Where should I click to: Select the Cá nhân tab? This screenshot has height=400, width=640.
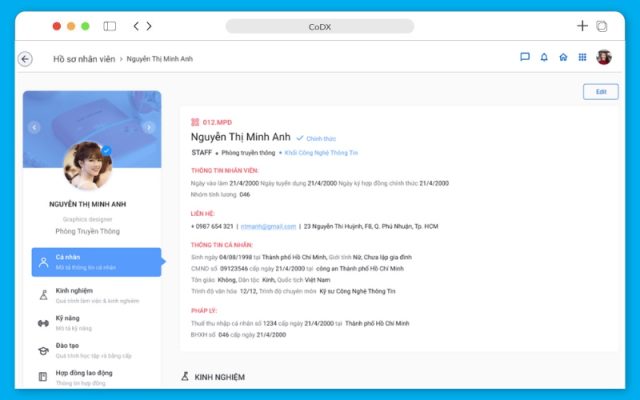click(95, 262)
